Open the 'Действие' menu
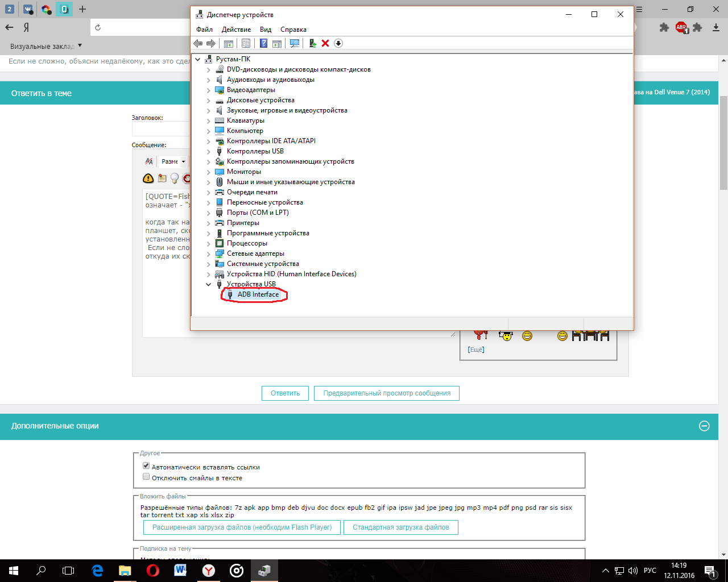Screen dimensions: 728x582 pyautogui.click(x=236, y=30)
